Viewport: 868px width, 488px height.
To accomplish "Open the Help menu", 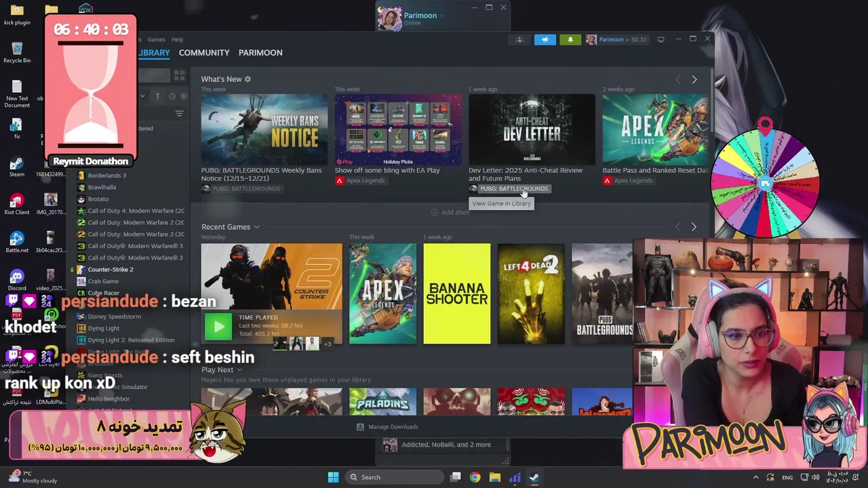I will pos(177,39).
